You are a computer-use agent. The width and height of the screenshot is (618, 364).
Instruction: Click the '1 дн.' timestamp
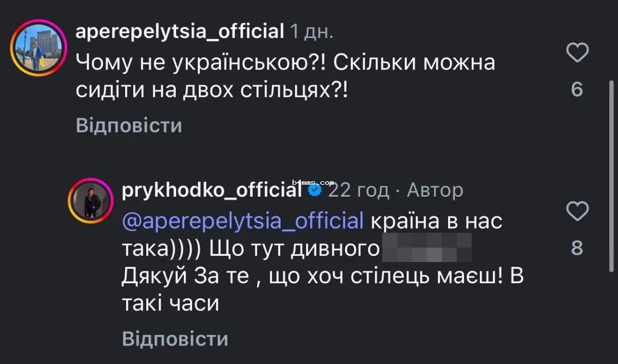[x=311, y=31]
